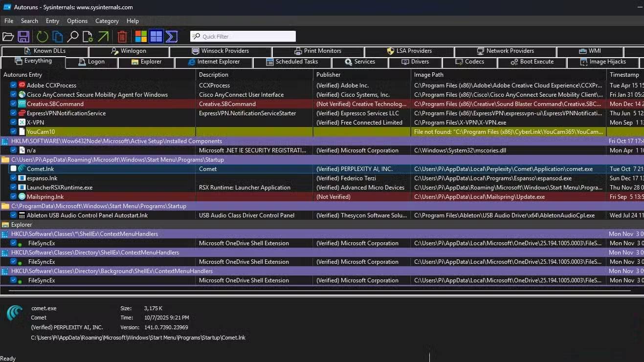
Task: Switch to the Services tab
Action: [x=360, y=62]
